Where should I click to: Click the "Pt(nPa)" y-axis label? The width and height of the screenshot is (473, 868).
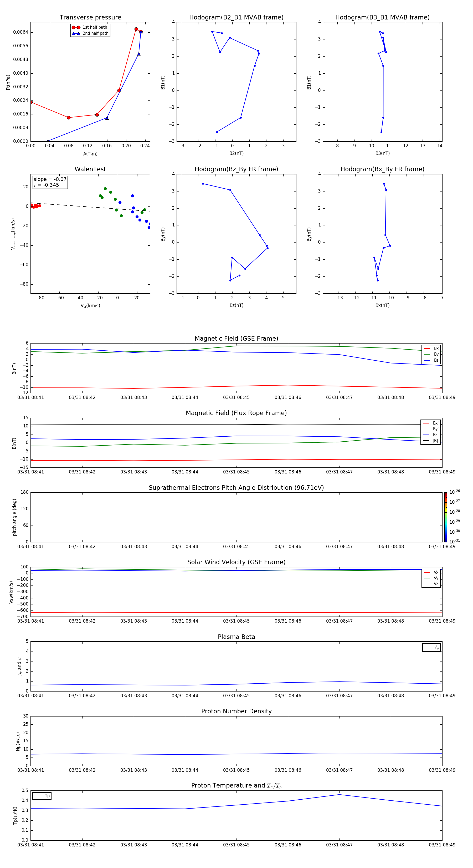pyautogui.click(x=8, y=82)
